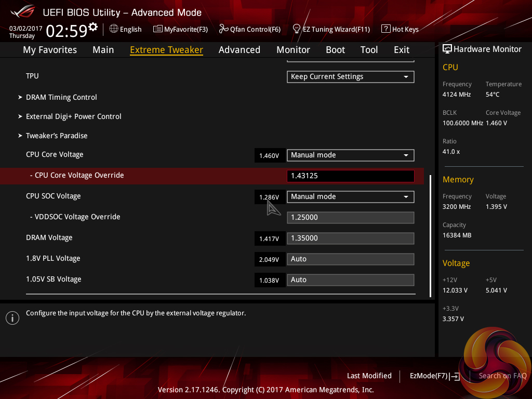This screenshot has width=532, height=399.
Task: Click the settings list vertical scrollbar
Action: pos(430,235)
